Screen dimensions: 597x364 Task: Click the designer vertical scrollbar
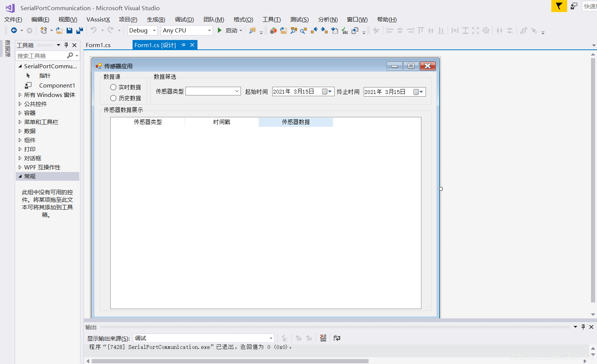point(593,180)
